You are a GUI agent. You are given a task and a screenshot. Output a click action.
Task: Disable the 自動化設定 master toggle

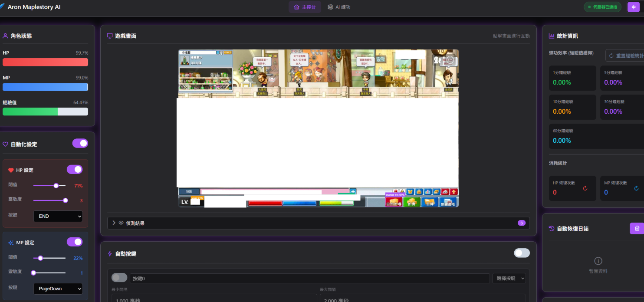point(80,143)
